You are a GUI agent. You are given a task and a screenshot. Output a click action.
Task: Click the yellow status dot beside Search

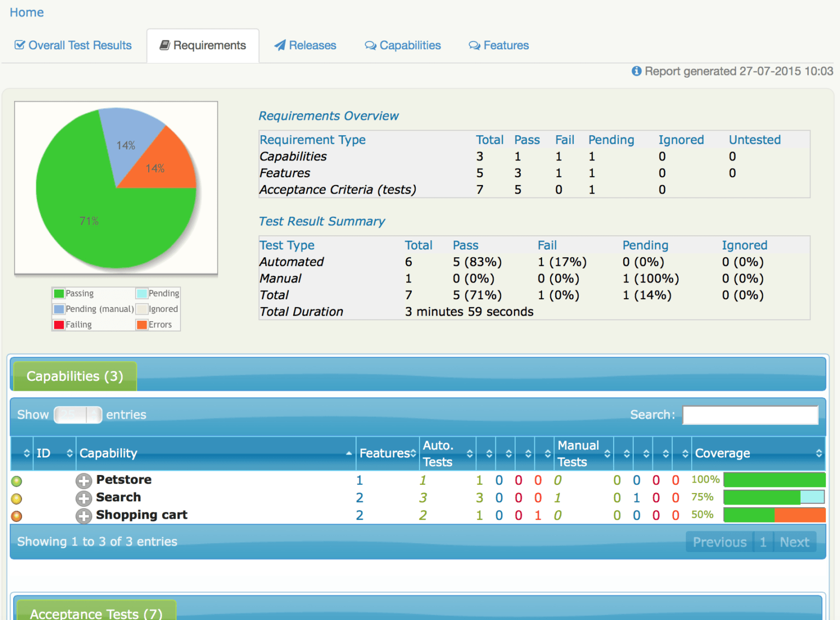click(16, 499)
